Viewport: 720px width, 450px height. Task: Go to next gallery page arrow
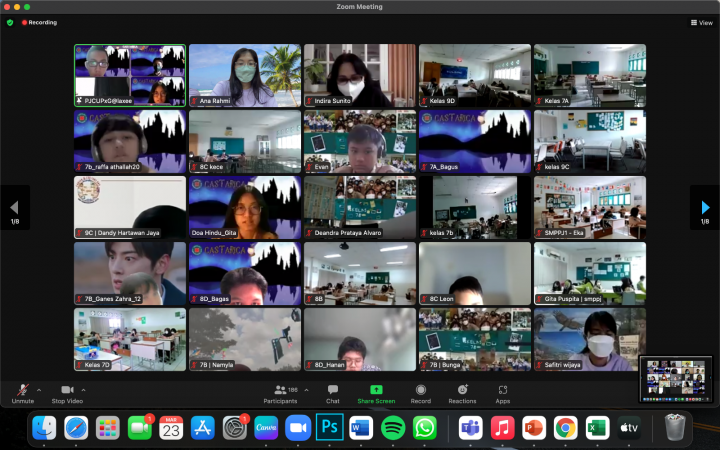705,207
